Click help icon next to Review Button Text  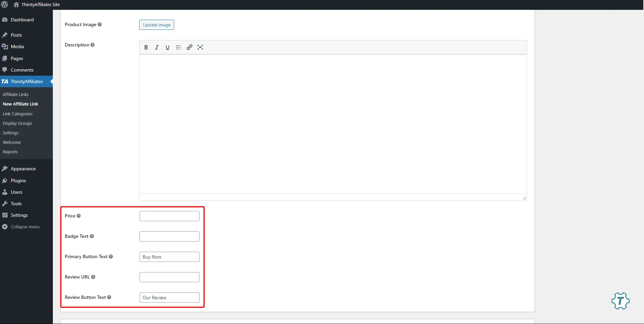click(109, 297)
